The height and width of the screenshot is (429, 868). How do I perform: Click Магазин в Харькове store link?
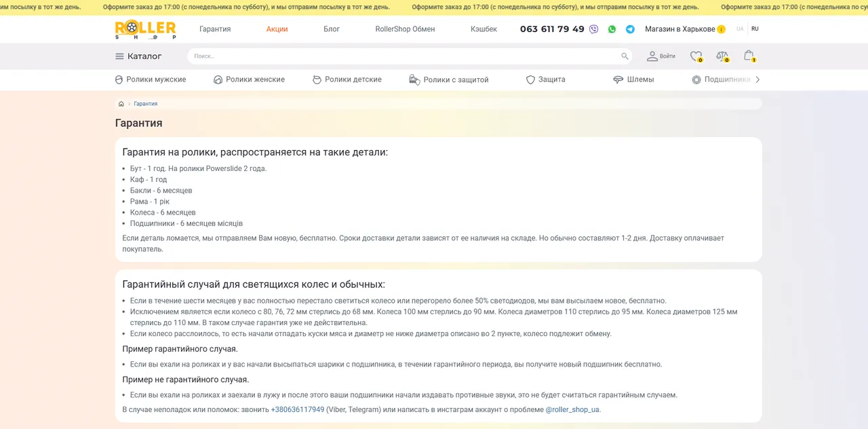tap(679, 29)
